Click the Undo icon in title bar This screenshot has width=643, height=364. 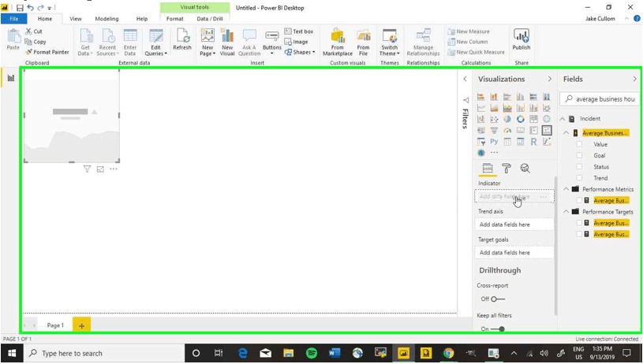[30, 8]
